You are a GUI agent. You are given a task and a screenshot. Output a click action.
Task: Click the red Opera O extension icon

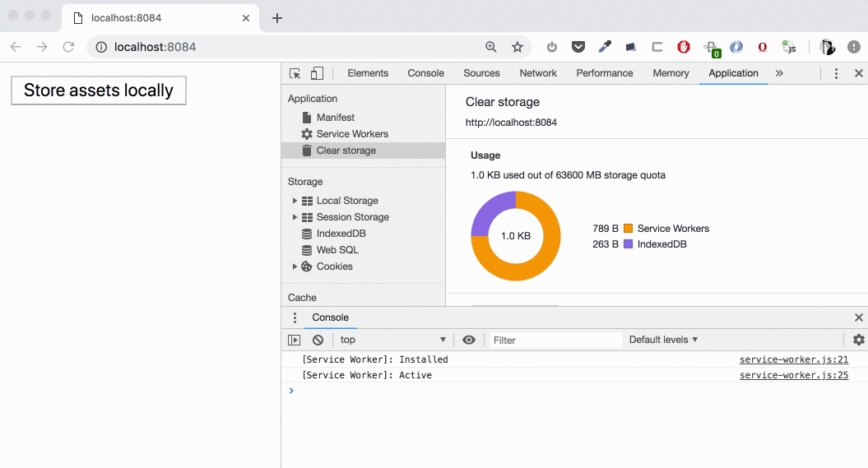pos(762,47)
